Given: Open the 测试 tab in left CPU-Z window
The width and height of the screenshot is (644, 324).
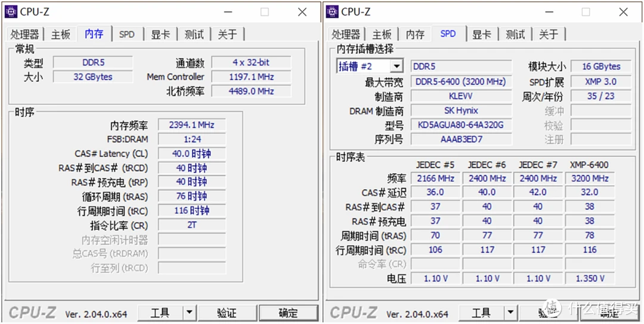Looking at the screenshot, I should (x=194, y=34).
